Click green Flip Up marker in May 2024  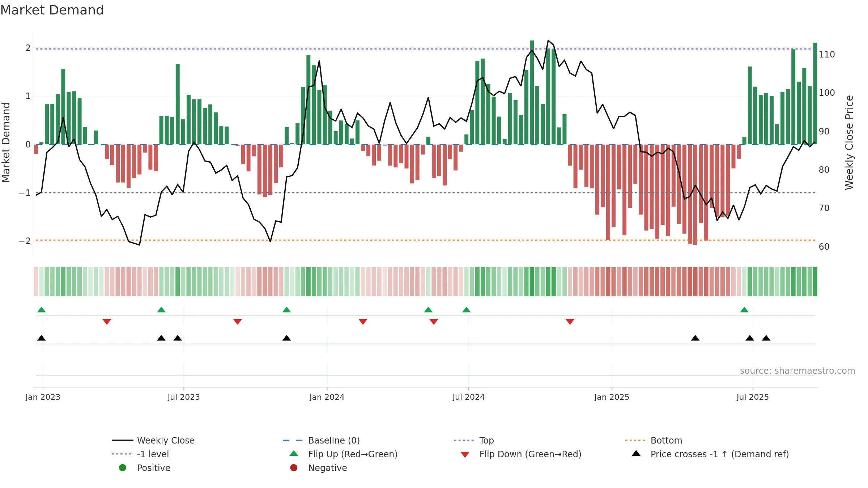coord(428,310)
